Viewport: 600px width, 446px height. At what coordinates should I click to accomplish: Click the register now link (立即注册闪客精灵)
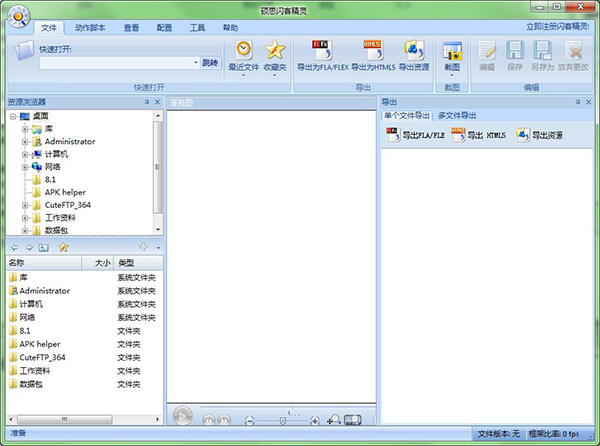(558, 26)
